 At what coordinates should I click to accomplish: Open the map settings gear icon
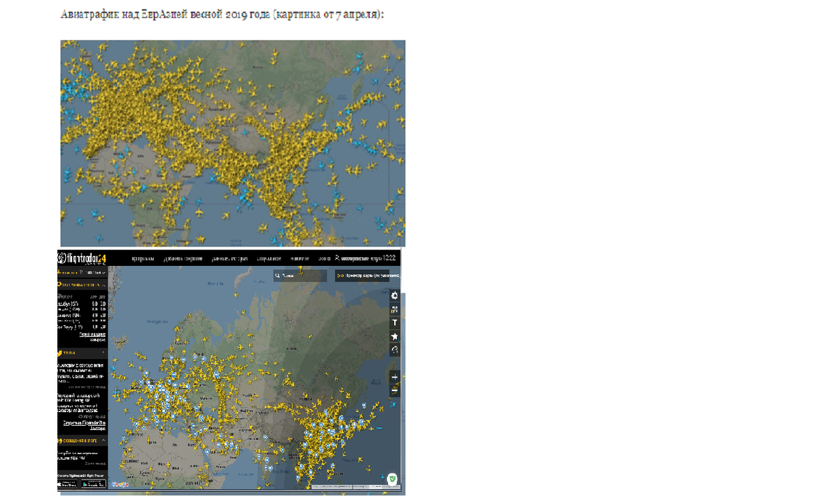point(394,296)
